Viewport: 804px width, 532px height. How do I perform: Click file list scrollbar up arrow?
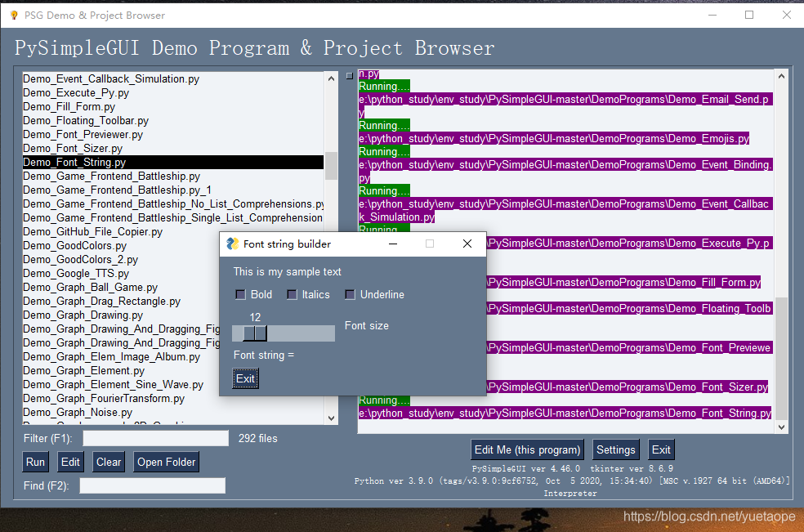331,78
